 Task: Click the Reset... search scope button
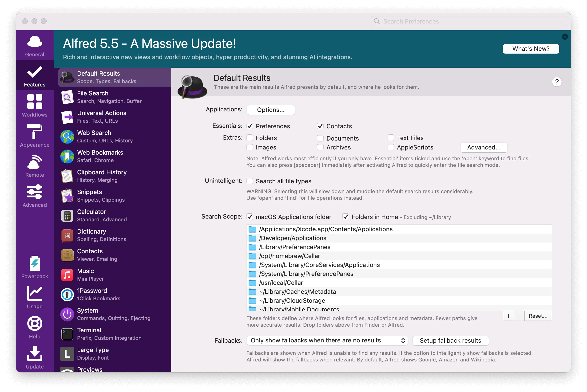538,316
